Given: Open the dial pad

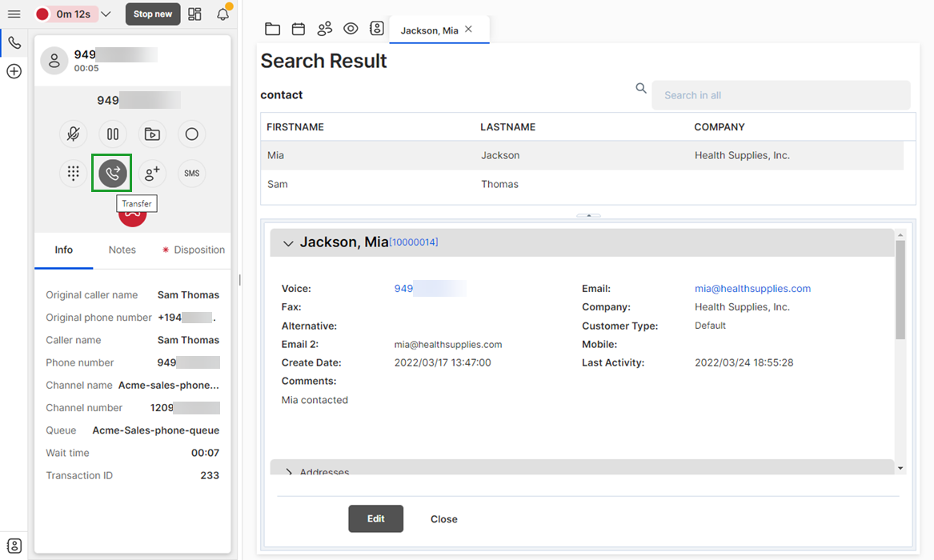Looking at the screenshot, I should pos(74,173).
